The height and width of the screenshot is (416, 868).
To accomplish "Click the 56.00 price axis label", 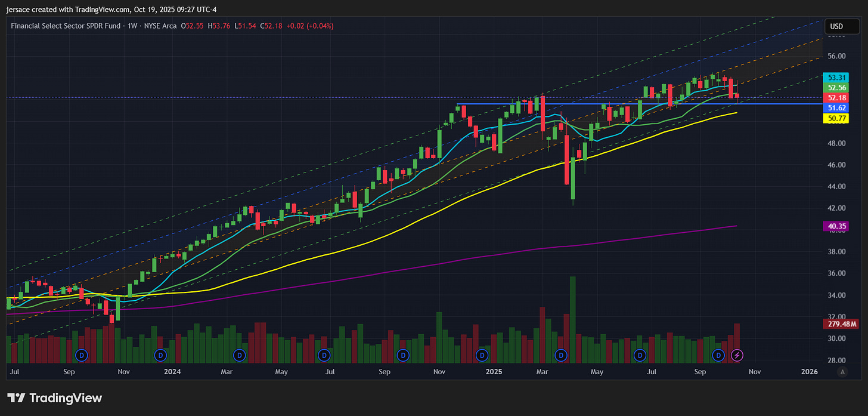I will [x=837, y=56].
